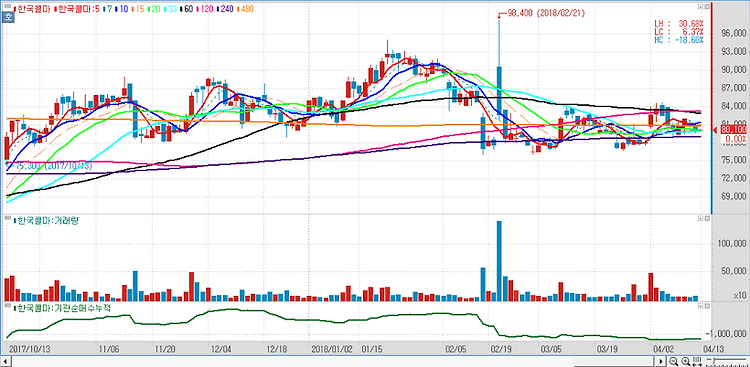Select the 한국콜마 candlestick legend label
This screenshot has height=367, width=750.
pyautogui.click(x=33, y=9)
